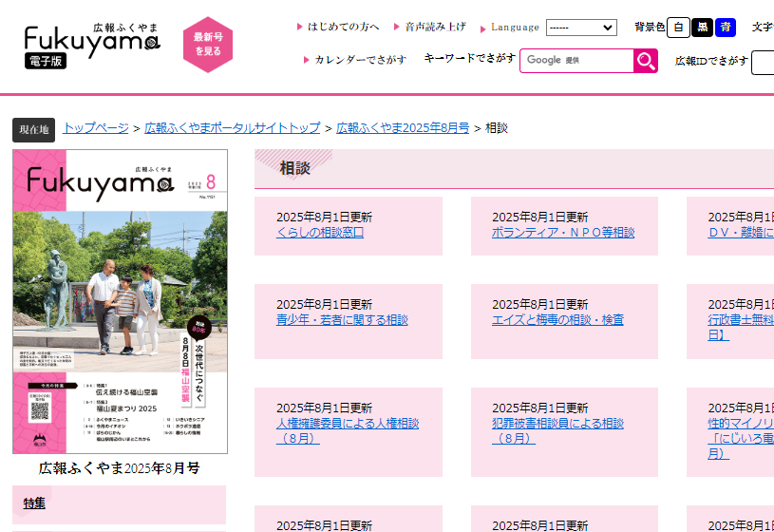Open the 特集 sidebar menu item

point(34,503)
